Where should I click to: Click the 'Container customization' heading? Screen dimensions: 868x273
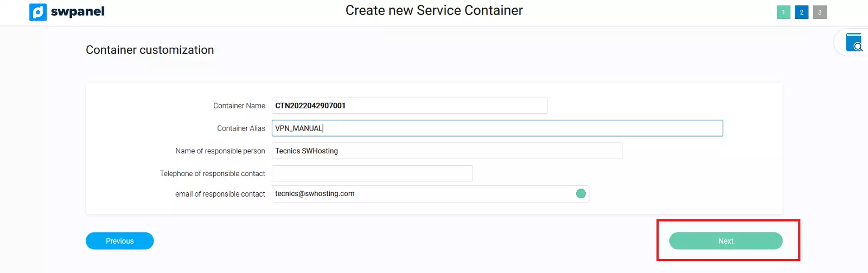pos(150,50)
